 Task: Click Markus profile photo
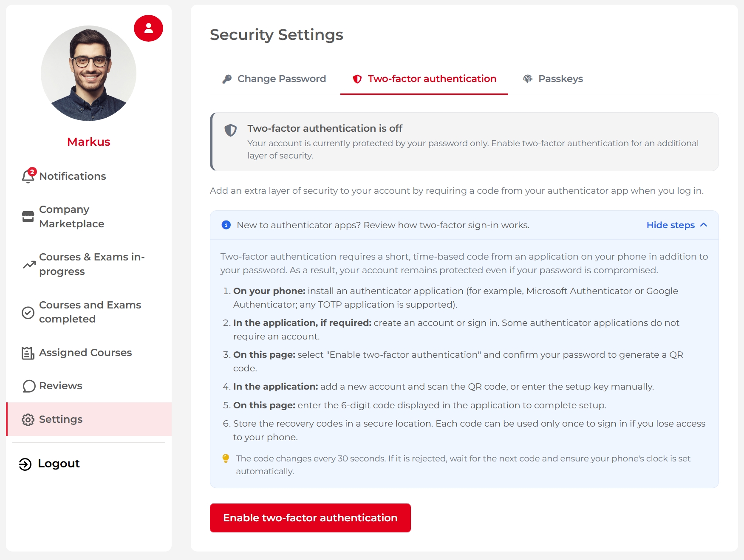(88, 73)
